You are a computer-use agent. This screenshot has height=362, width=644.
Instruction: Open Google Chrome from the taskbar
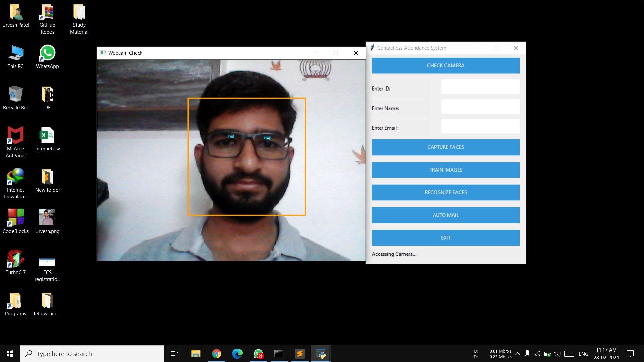coord(217,354)
